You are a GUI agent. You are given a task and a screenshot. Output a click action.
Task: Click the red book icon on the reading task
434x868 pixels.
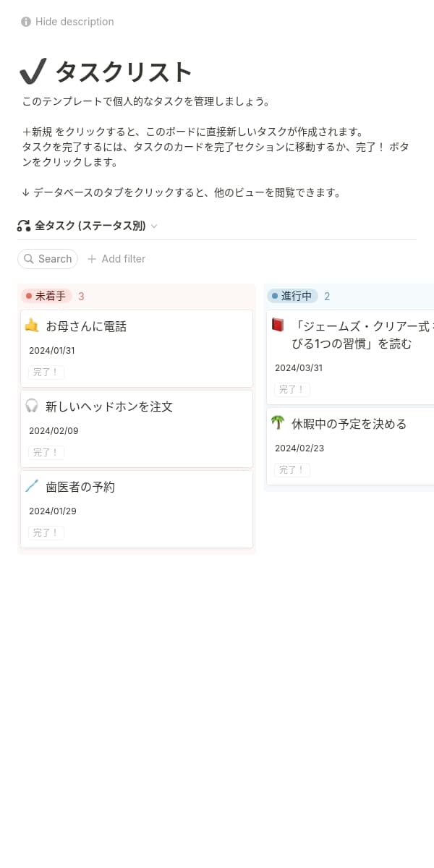point(278,326)
